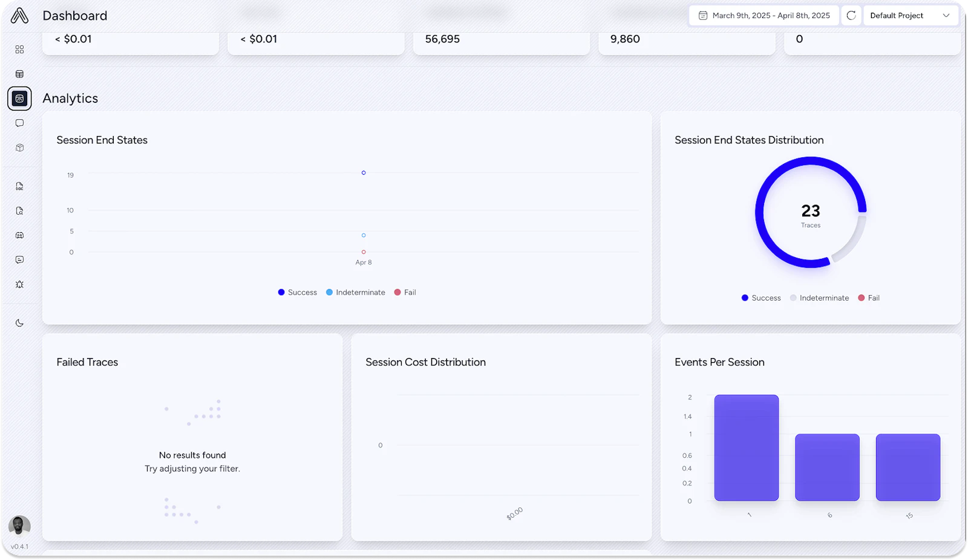Click the Success data point at 19
This screenshot has width=968, height=560.
[x=364, y=173]
